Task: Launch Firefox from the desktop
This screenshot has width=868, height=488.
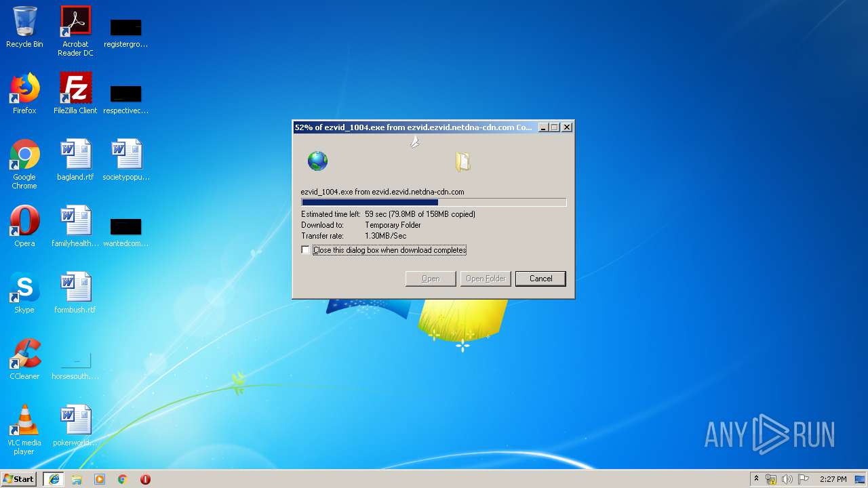Action: pyautogui.click(x=24, y=94)
